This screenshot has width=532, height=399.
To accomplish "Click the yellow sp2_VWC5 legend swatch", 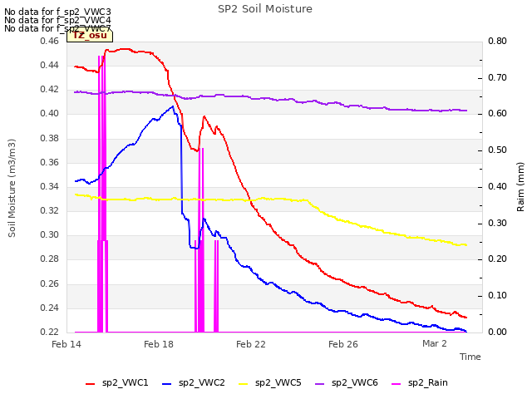I will pyautogui.click(x=244, y=384).
